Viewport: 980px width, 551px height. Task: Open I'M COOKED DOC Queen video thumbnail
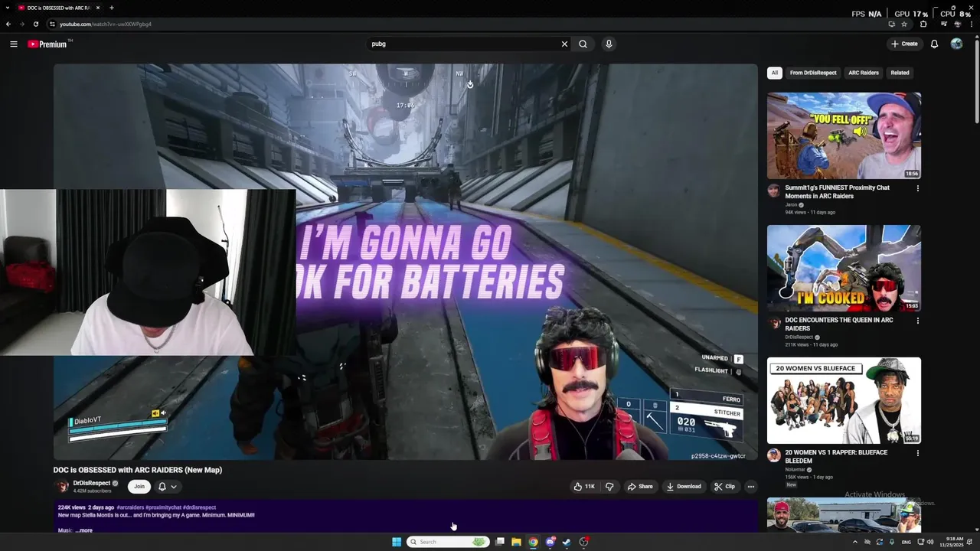[844, 268]
